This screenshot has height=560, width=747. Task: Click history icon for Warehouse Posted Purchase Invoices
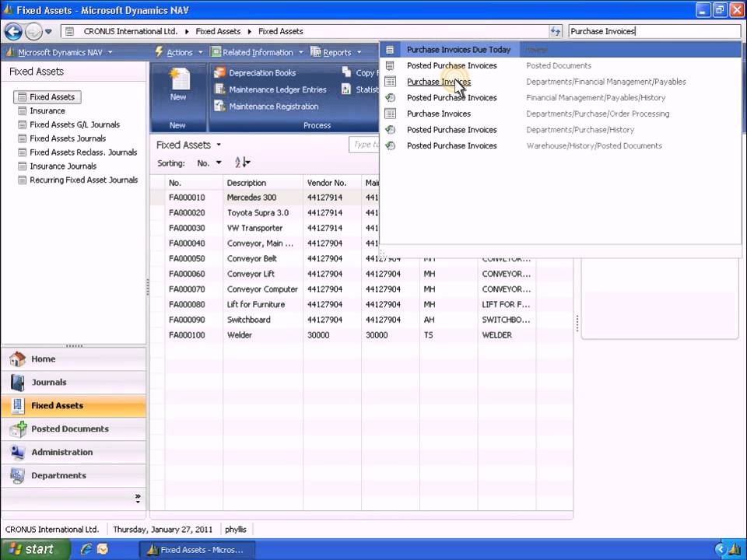390,145
